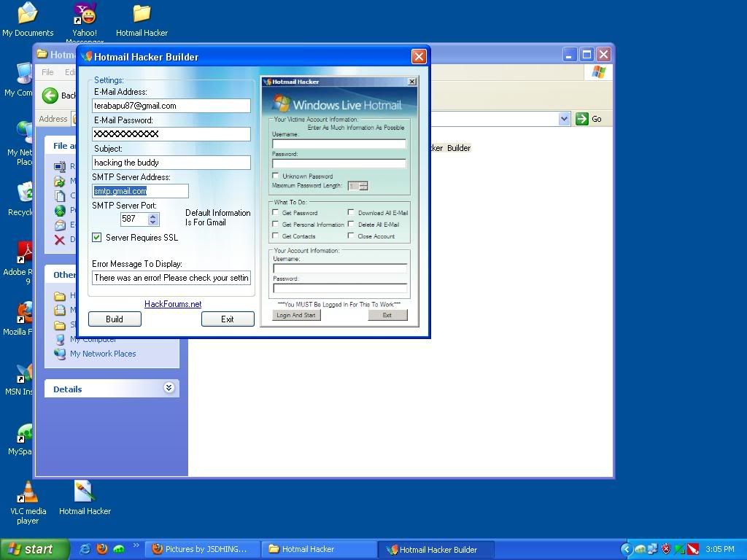Viewport: 747px width, 560px height.
Task: Click the e-mail this file envelope icon
Action: [60, 225]
